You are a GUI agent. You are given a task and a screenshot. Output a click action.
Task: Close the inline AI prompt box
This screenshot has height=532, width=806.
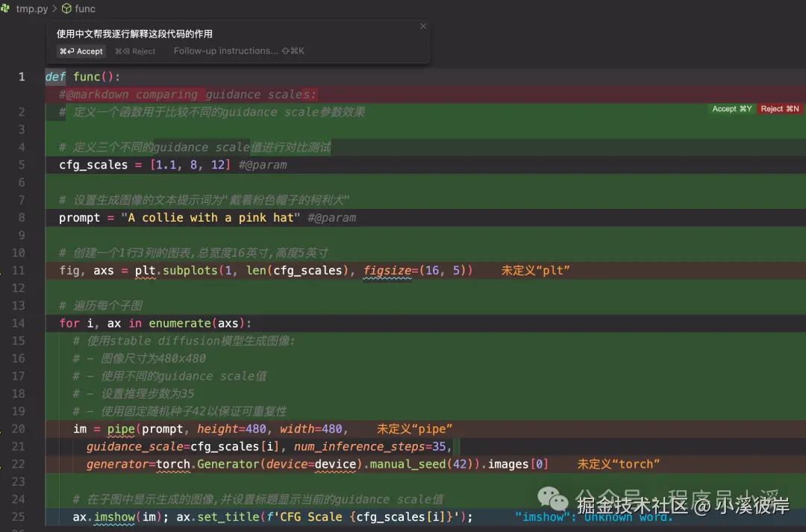(x=423, y=26)
